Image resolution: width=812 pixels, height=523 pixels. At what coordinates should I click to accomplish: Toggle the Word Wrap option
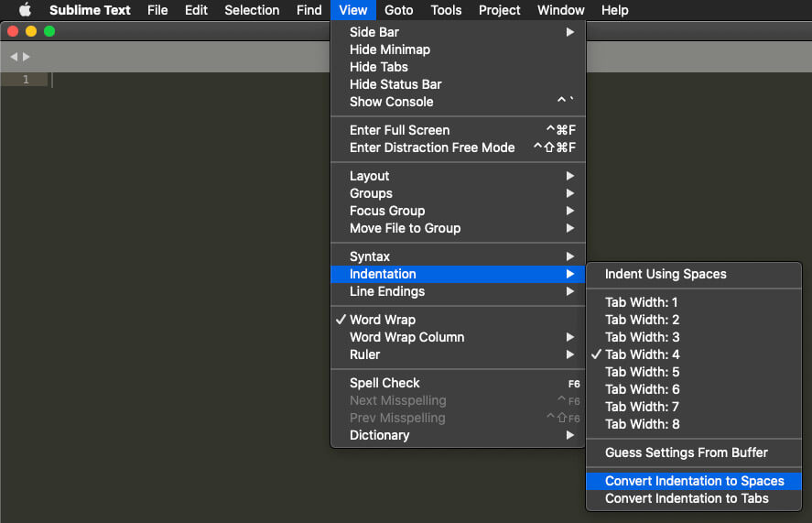click(383, 320)
